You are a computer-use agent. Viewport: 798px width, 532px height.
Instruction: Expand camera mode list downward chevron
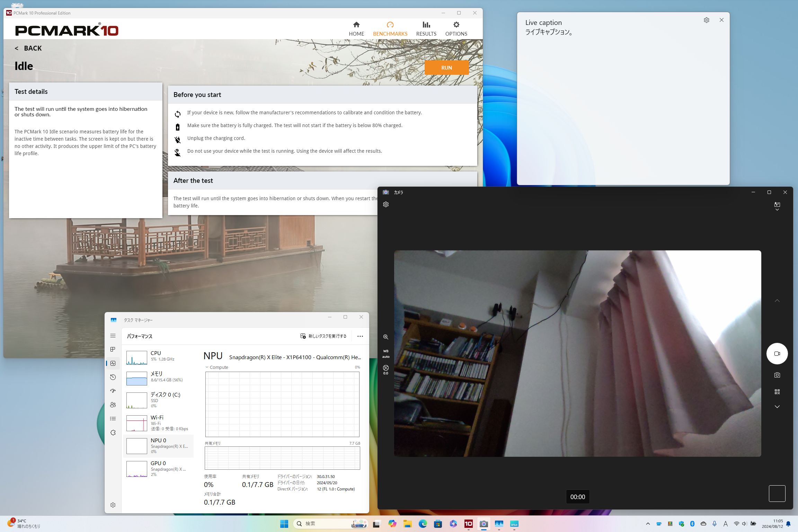point(777,407)
